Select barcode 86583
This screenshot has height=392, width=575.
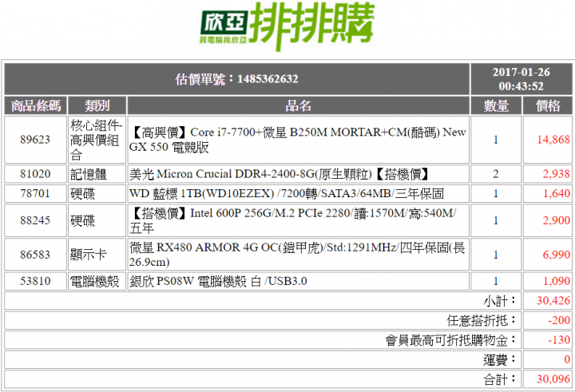35,255
